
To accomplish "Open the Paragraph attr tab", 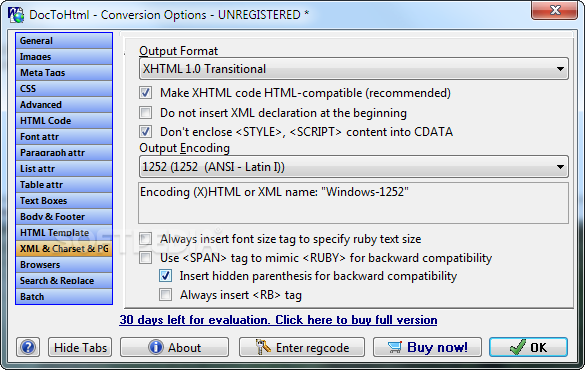I will pyautogui.click(x=64, y=153).
